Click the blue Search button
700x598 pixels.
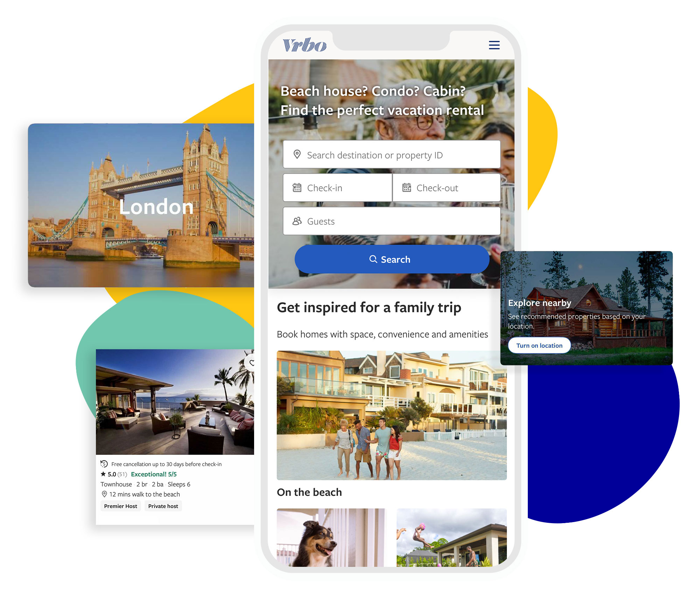coord(390,259)
